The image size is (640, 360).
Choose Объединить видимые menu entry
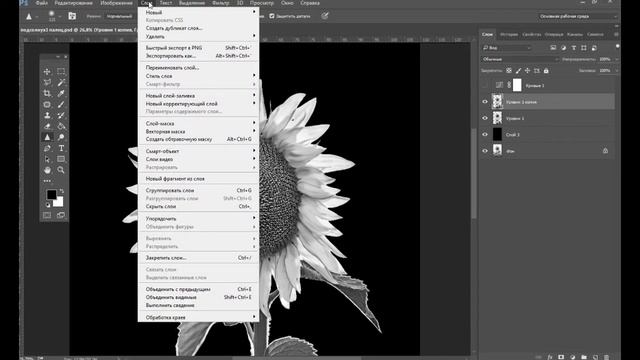coord(198,297)
